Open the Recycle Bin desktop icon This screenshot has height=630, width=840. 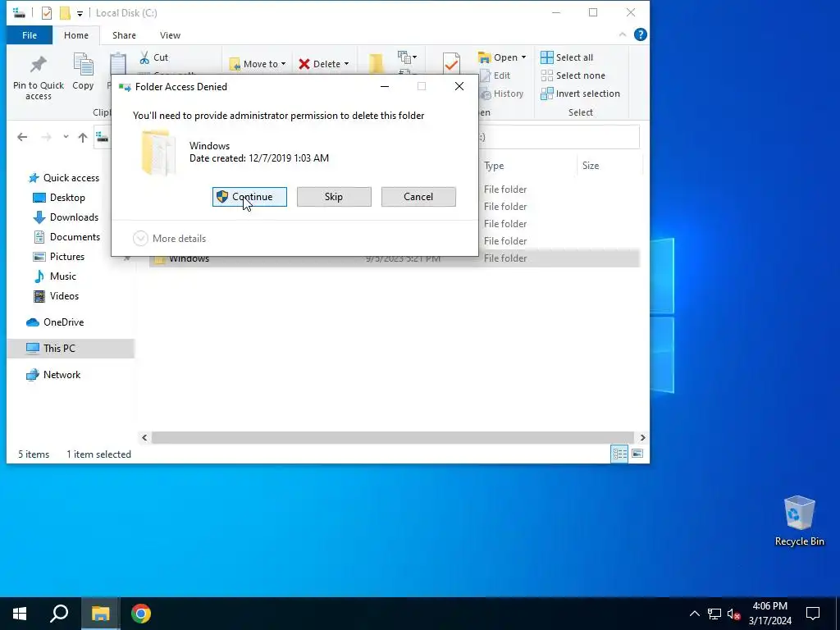click(x=799, y=520)
